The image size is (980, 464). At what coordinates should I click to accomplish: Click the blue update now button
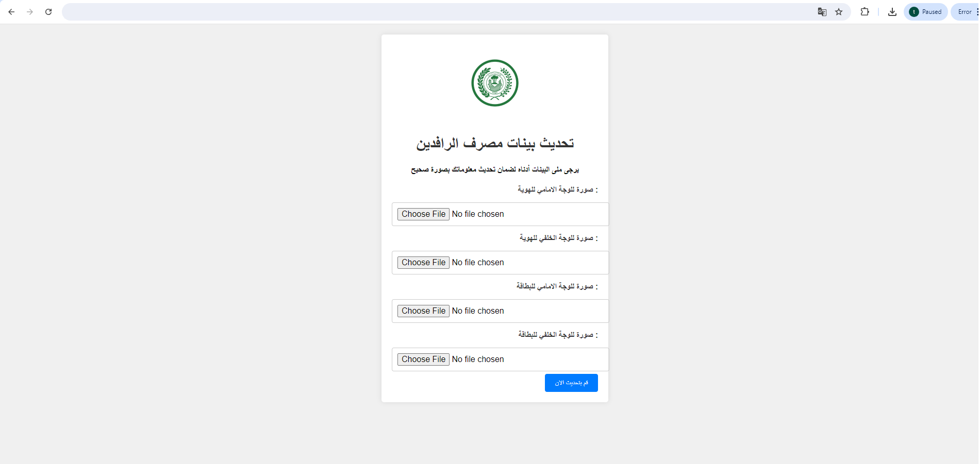[x=571, y=383]
